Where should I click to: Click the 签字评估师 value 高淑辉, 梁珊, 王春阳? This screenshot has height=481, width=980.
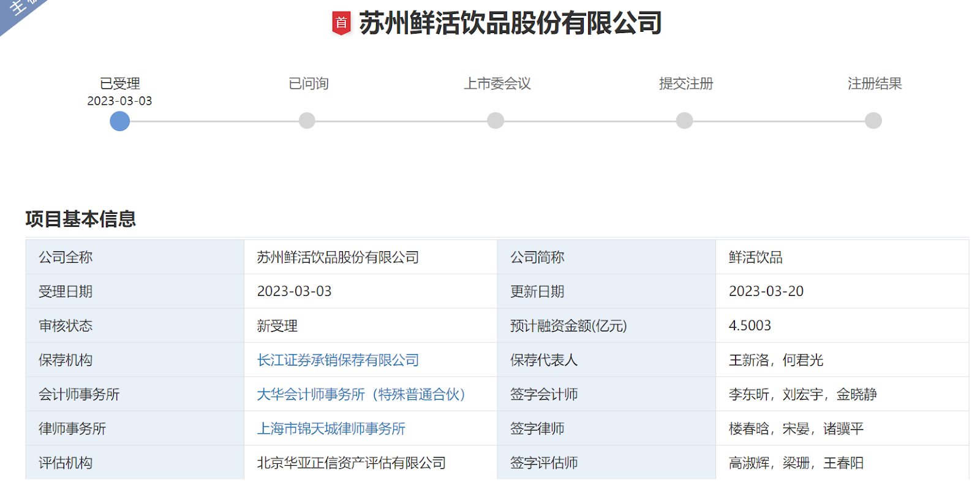(796, 463)
